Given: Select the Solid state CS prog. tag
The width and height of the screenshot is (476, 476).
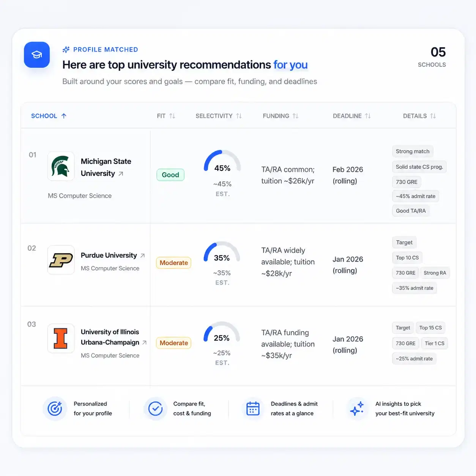Looking at the screenshot, I should tap(419, 167).
